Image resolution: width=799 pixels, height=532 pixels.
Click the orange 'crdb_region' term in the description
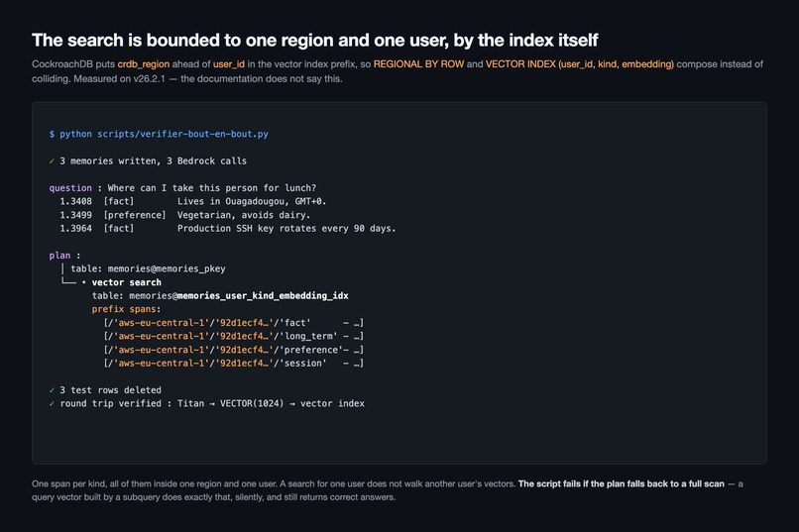143,64
